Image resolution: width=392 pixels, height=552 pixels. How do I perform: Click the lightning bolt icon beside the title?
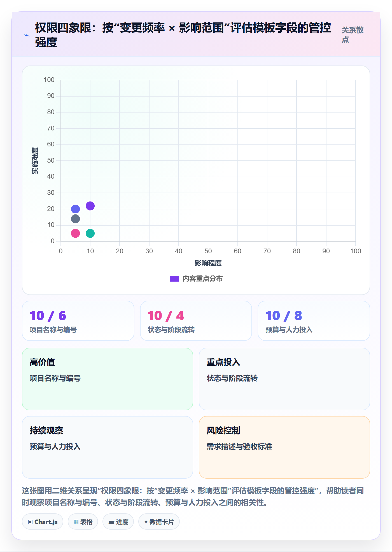[27, 35]
